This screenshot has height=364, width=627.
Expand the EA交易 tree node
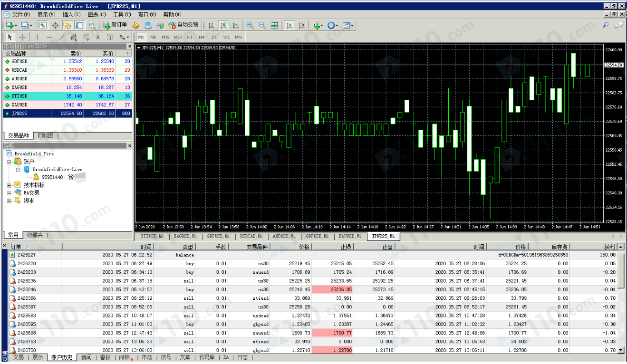(x=9, y=193)
